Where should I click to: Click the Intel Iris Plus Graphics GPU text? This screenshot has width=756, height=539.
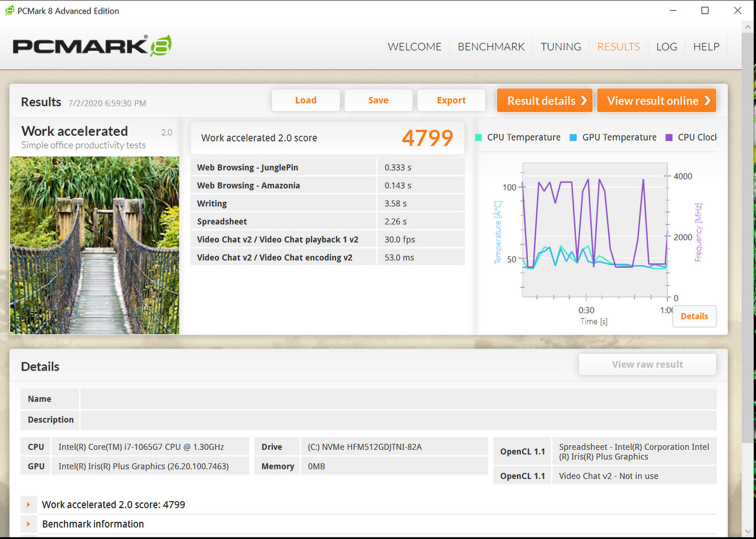pyautogui.click(x=144, y=466)
